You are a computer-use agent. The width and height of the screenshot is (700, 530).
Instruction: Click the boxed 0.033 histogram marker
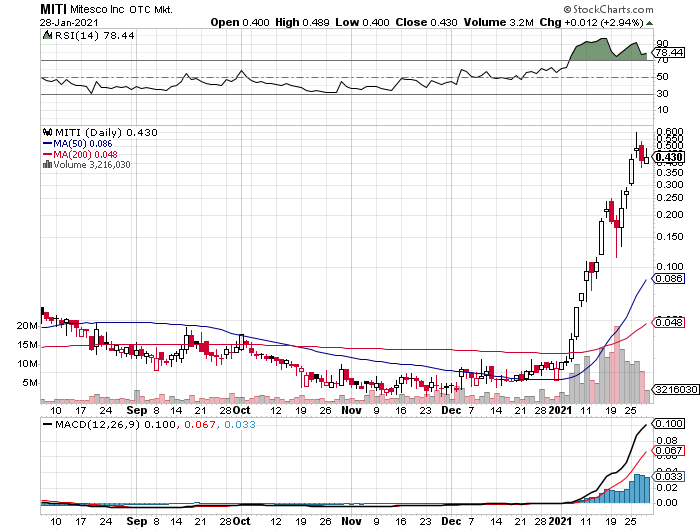tap(669, 476)
